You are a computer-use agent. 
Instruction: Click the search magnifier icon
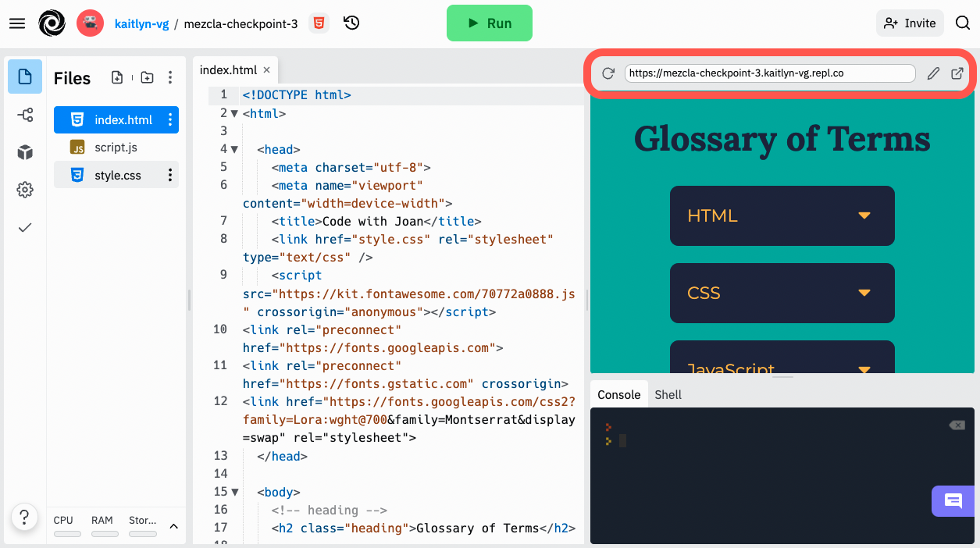tap(962, 23)
